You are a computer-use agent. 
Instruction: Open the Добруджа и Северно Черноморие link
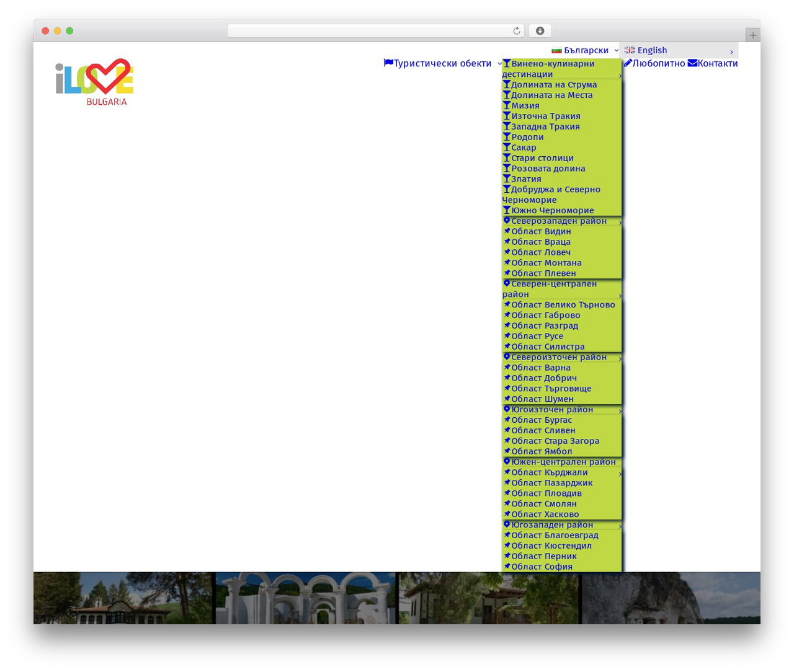[551, 194]
